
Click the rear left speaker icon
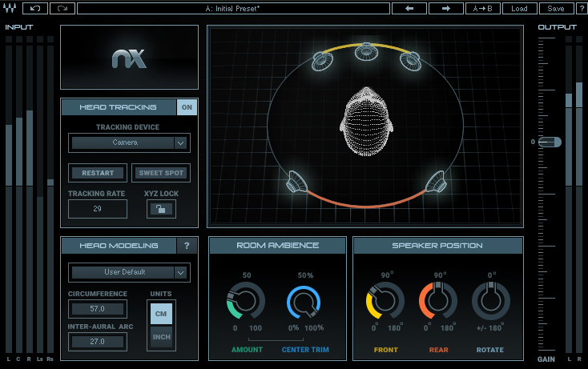coord(296,182)
